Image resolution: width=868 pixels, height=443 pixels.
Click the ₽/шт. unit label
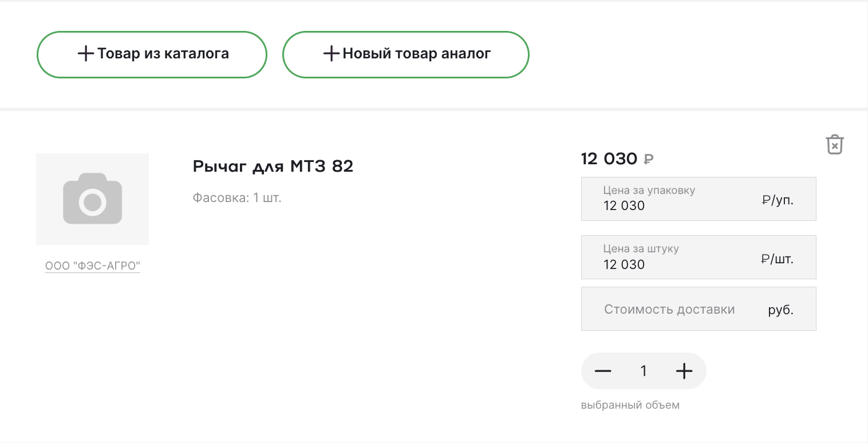pos(778,259)
